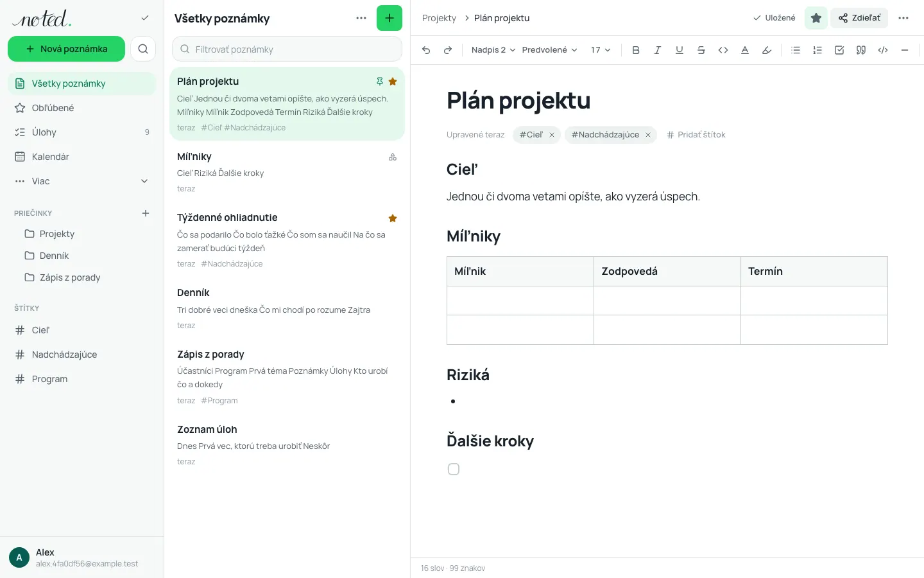Open Kalendár in the sidebar
Screen dimensions: 924x578
point(82,157)
